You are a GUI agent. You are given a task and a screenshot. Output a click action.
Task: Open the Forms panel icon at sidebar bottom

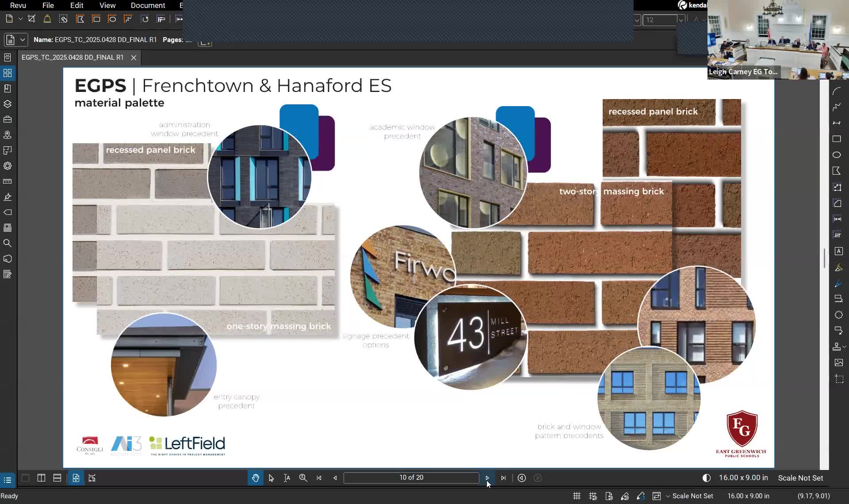[x=8, y=274]
